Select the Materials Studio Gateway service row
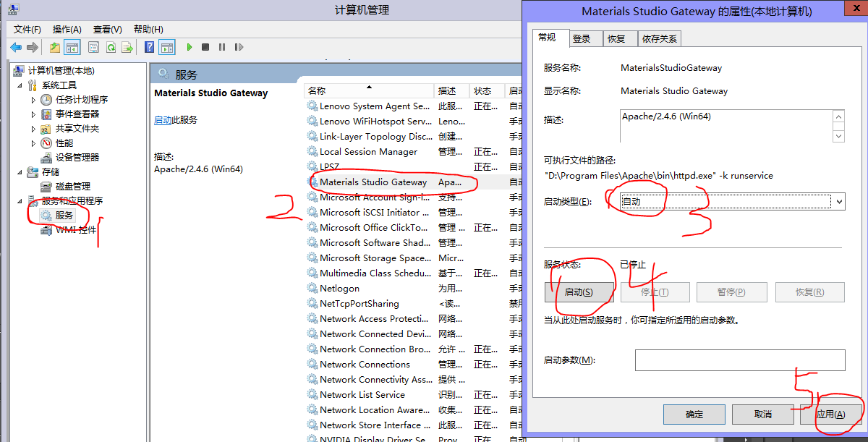868x442 pixels. [x=412, y=182]
